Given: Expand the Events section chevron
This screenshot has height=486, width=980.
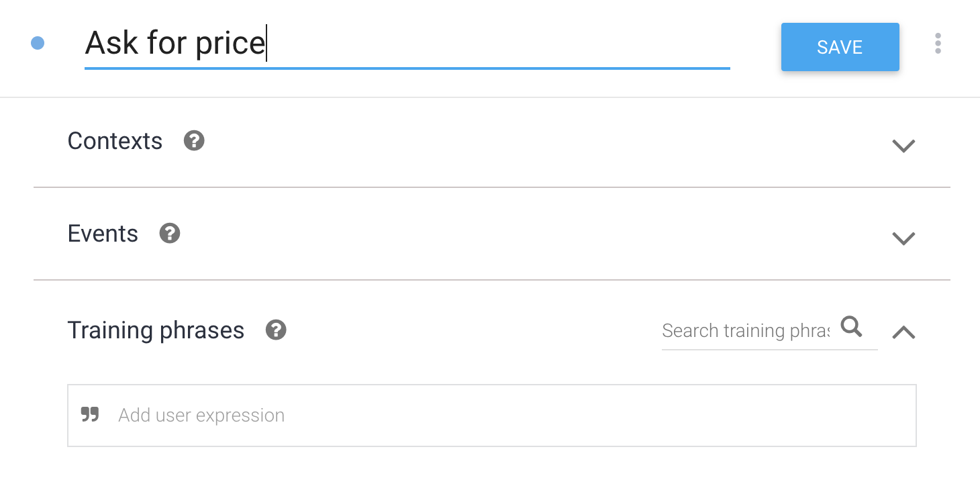Looking at the screenshot, I should click(x=903, y=238).
